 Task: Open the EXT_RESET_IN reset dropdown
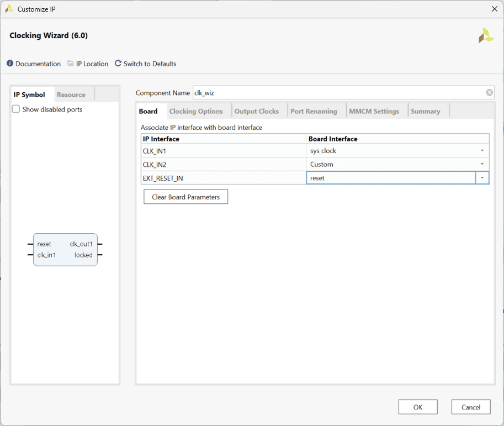[x=482, y=178]
